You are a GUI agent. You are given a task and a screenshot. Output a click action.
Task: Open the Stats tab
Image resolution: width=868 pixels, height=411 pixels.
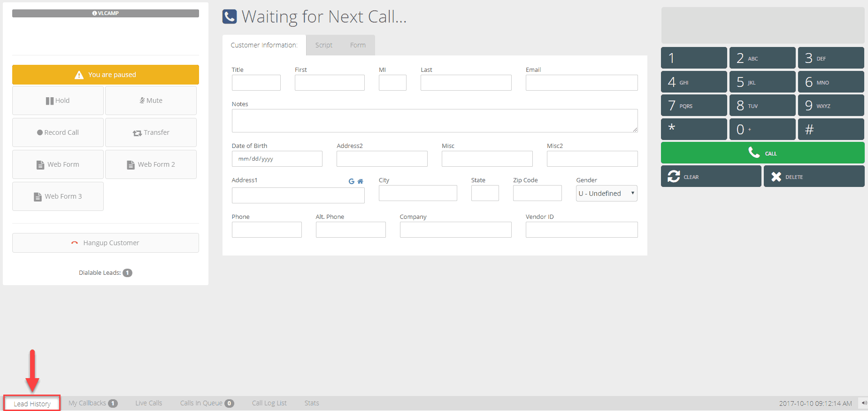[312, 403]
